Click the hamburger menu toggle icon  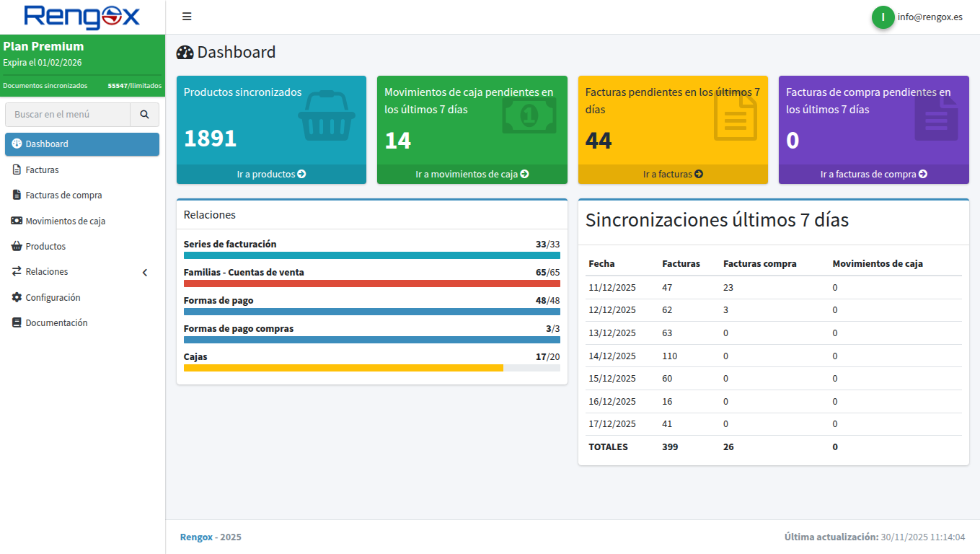tap(187, 17)
